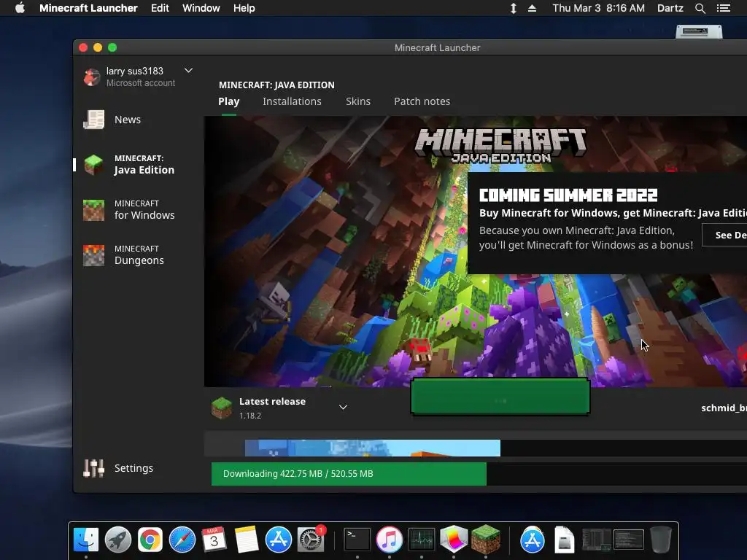Expand the Latest release version dropdown
The width and height of the screenshot is (747, 560).
[x=343, y=407]
